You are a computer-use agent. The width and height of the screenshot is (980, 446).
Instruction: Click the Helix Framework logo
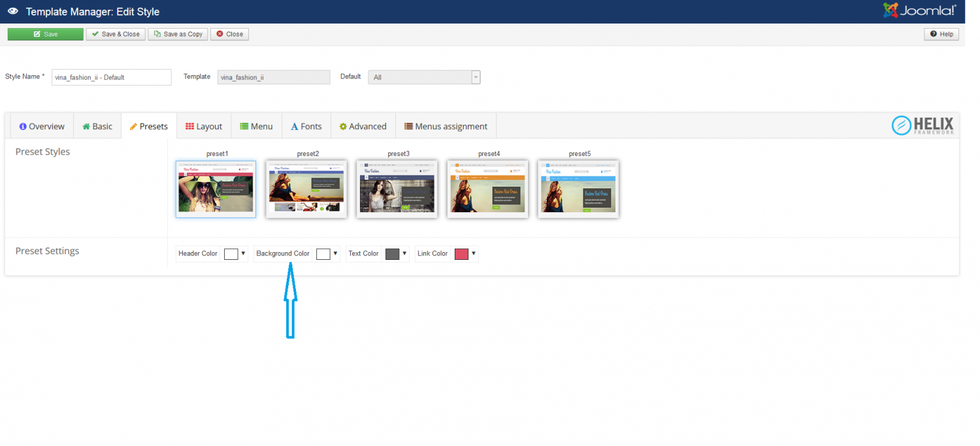[923, 125]
